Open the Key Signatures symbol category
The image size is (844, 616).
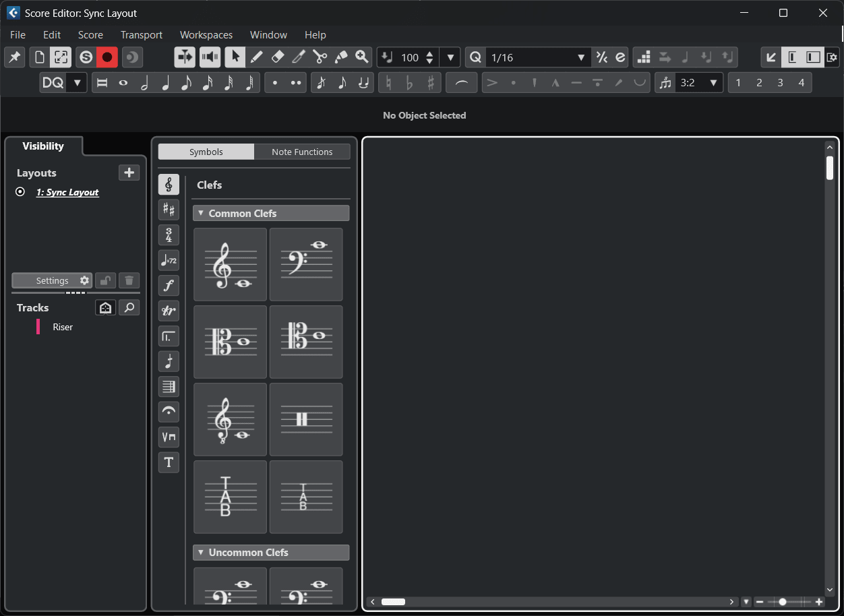(x=169, y=210)
